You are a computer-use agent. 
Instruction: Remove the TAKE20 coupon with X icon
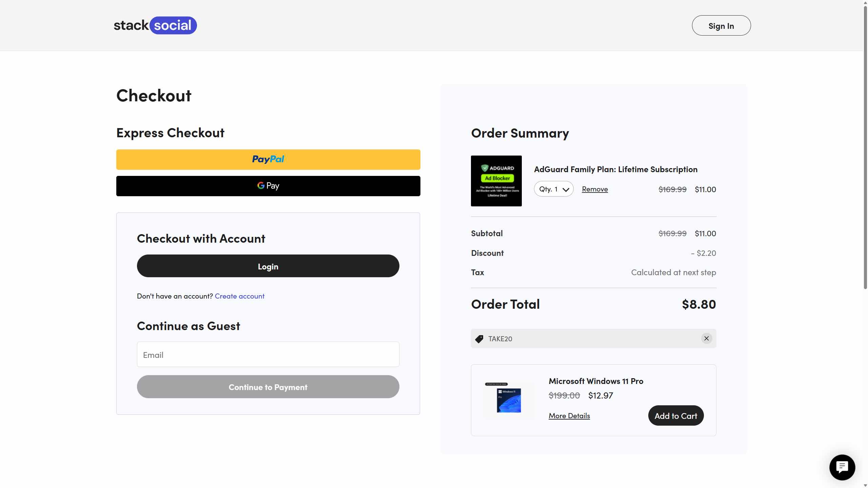pos(706,338)
